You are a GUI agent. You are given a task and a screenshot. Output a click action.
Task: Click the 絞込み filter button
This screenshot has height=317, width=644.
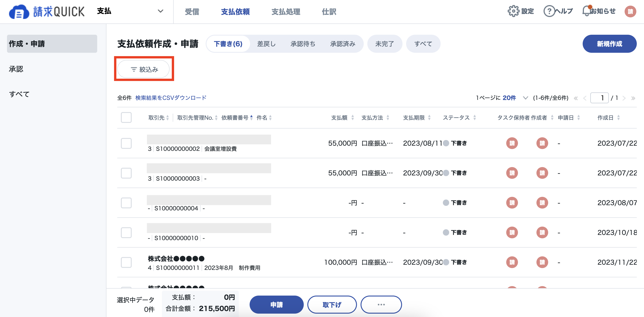point(143,69)
